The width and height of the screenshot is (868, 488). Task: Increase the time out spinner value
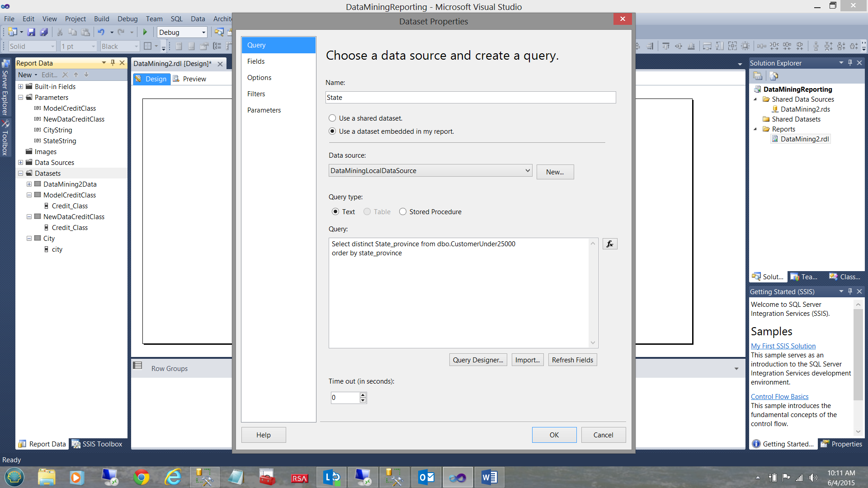tap(363, 395)
